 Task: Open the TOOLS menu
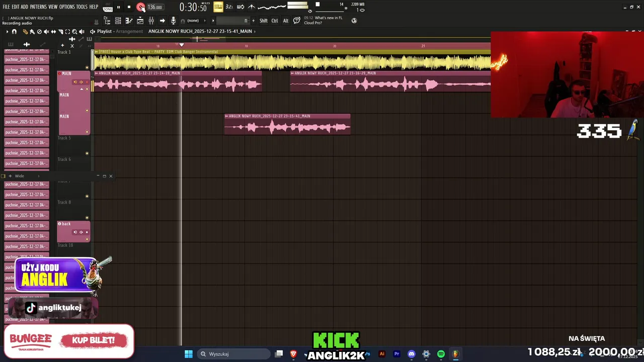tap(82, 7)
